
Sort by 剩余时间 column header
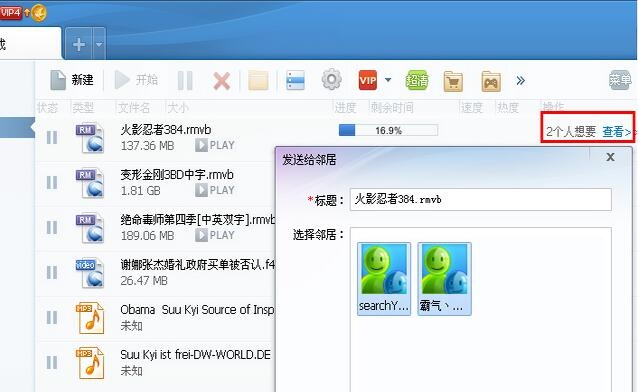coord(392,108)
